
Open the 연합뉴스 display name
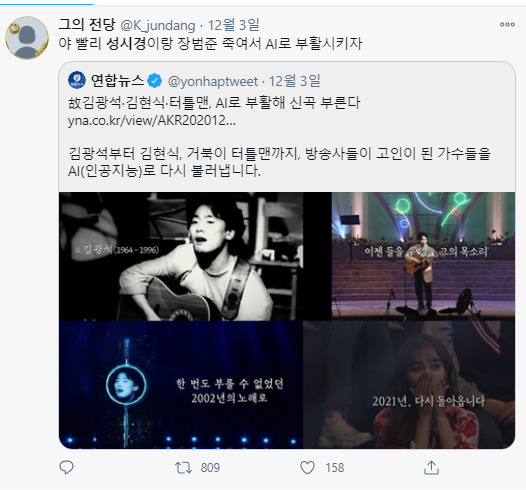pyautogui.click(x=117, y=80)
